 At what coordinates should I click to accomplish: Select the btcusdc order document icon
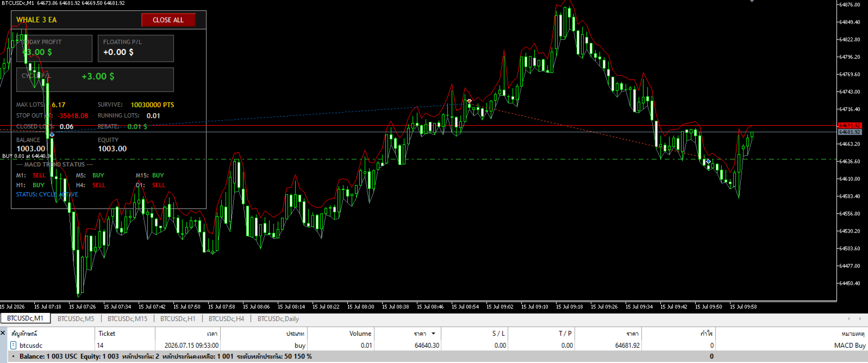pyautogui.click(x=14, y=345)
